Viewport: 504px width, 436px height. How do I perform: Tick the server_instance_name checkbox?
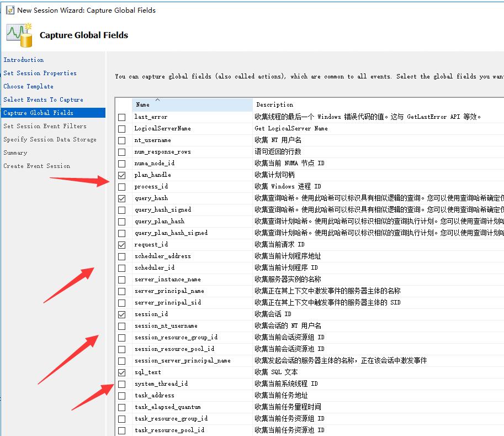(x=122, y=280)
